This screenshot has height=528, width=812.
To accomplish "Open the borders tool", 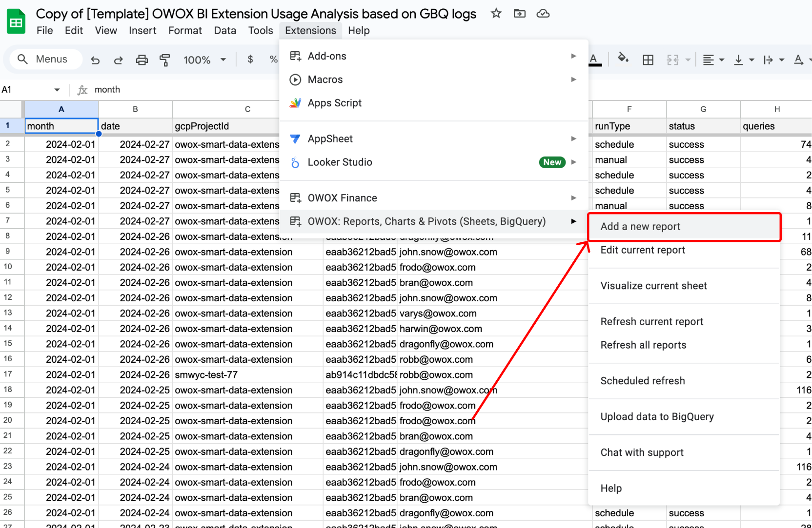I will (x=648, y=60).
